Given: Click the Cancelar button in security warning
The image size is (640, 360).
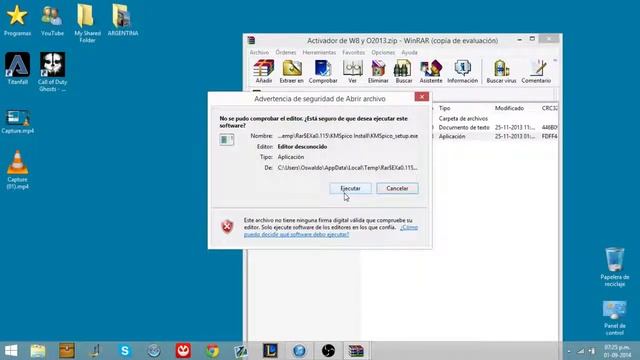Looking at the screenshot, I should (x=397, y=188).
